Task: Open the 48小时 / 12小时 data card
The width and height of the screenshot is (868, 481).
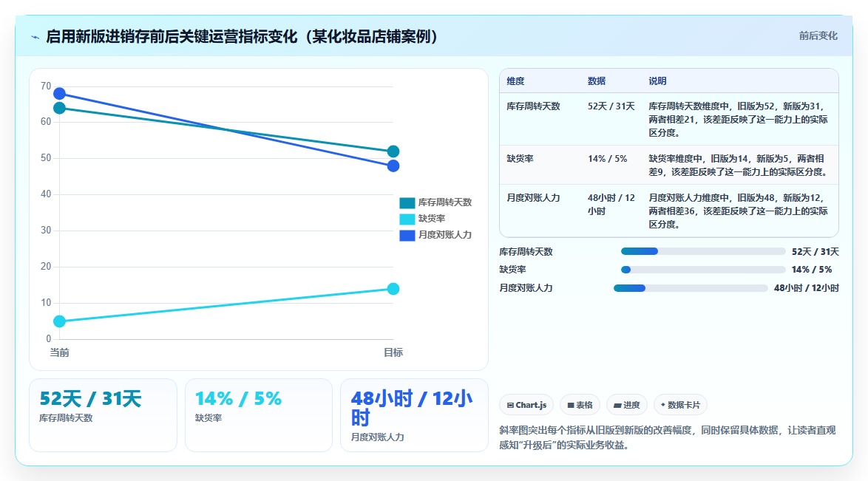Action: point(414,415)
